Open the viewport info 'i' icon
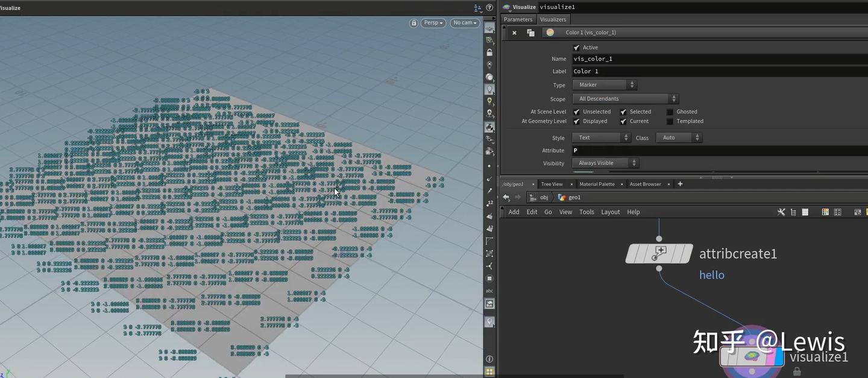Screen dimensions: 868x378 pyautogui.click(x=489, y=359)
